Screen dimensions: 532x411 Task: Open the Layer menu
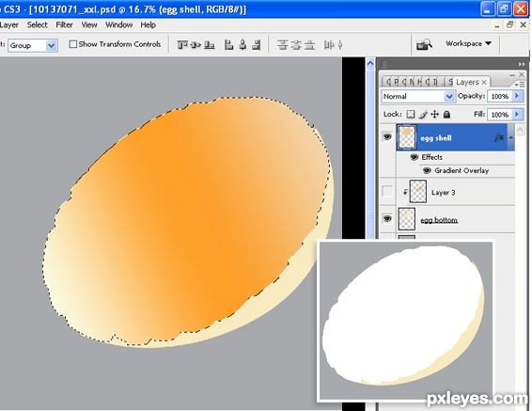point(8,24)
